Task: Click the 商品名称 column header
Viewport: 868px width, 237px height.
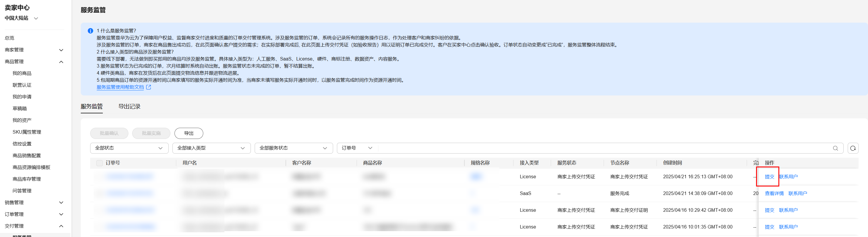Action: (372, 163)
